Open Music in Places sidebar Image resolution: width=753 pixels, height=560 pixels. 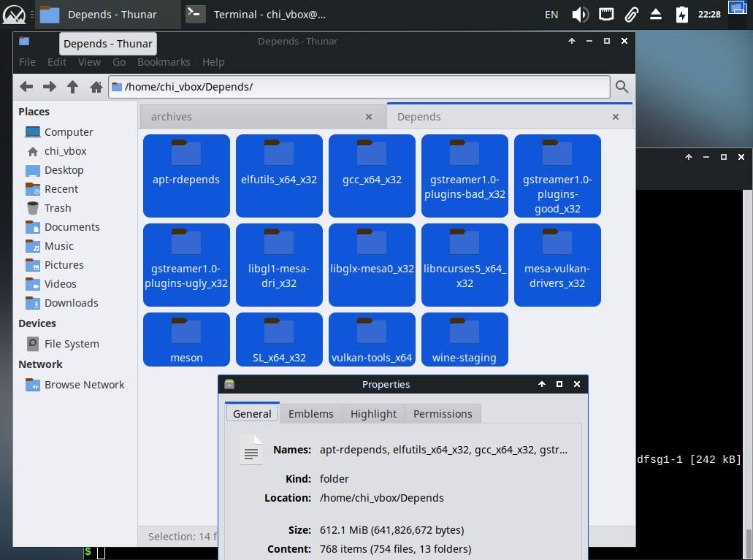[58, 246]
